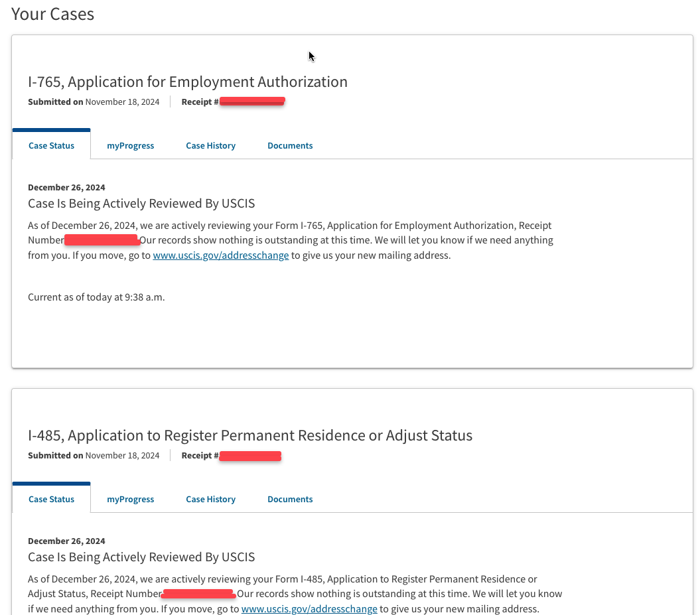Switch to myProgress tab for I-765
This screenshot has height=615, width=700.
click(x=130, y=145)
